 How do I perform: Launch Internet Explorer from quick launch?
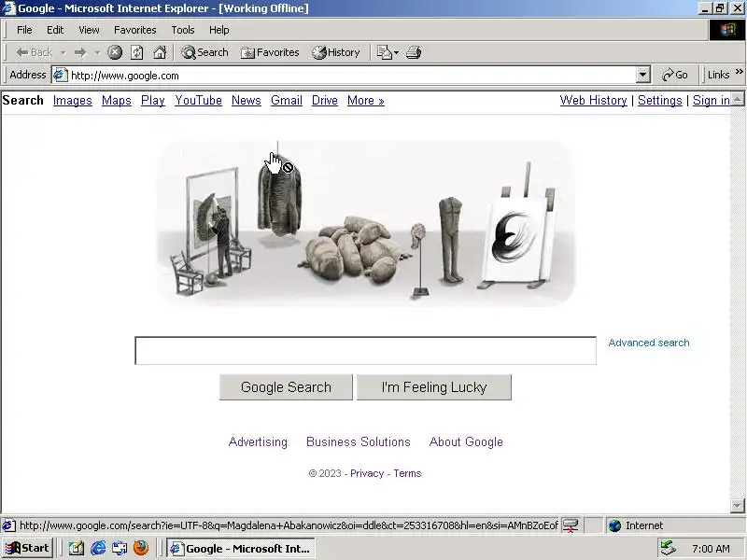coord(98,549)
